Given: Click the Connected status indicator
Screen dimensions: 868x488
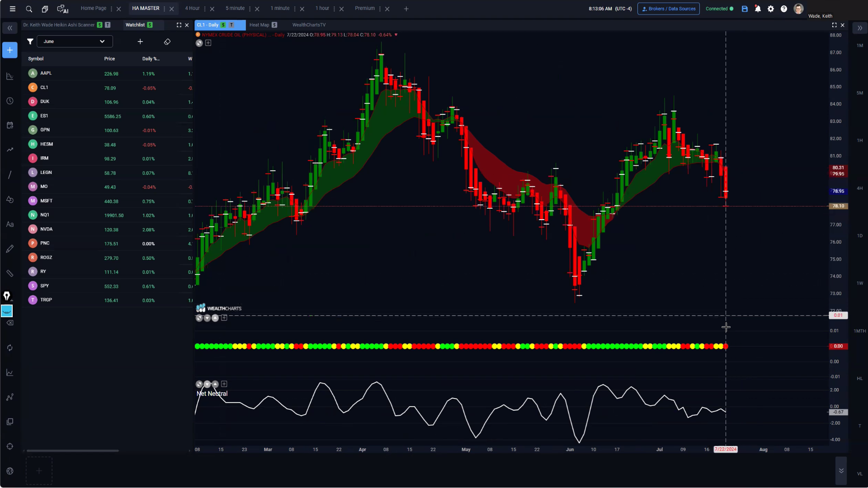Looking at the screenshot, I should pyautogui.click(x=719, y=9).
